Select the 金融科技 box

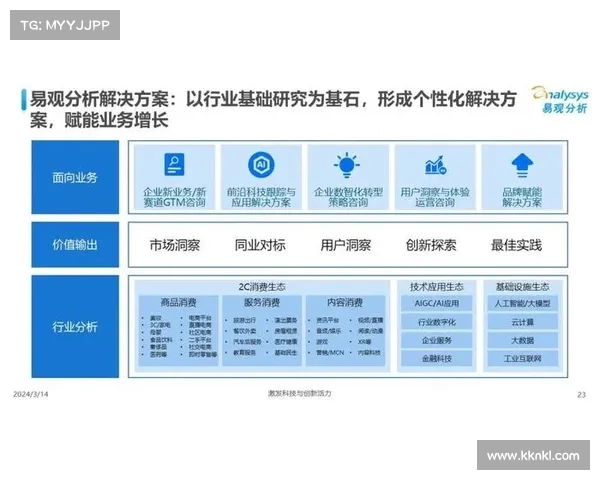(x=437, y=359)
